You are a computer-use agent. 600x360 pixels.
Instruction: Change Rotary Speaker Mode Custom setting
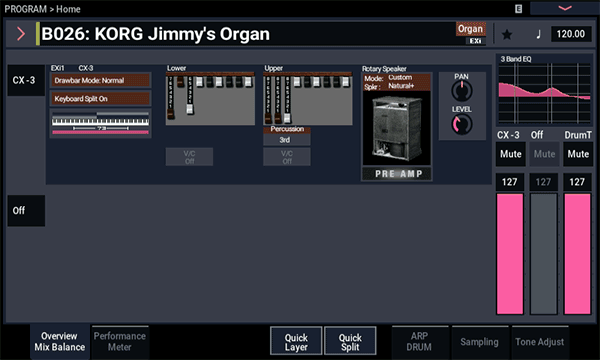point(396,78)
